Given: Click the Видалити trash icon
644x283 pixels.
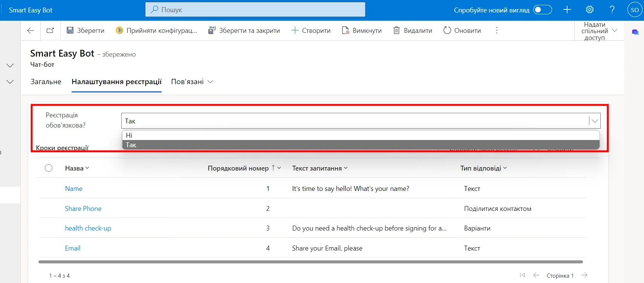Looking at the screenshot, I should (396, 31).
